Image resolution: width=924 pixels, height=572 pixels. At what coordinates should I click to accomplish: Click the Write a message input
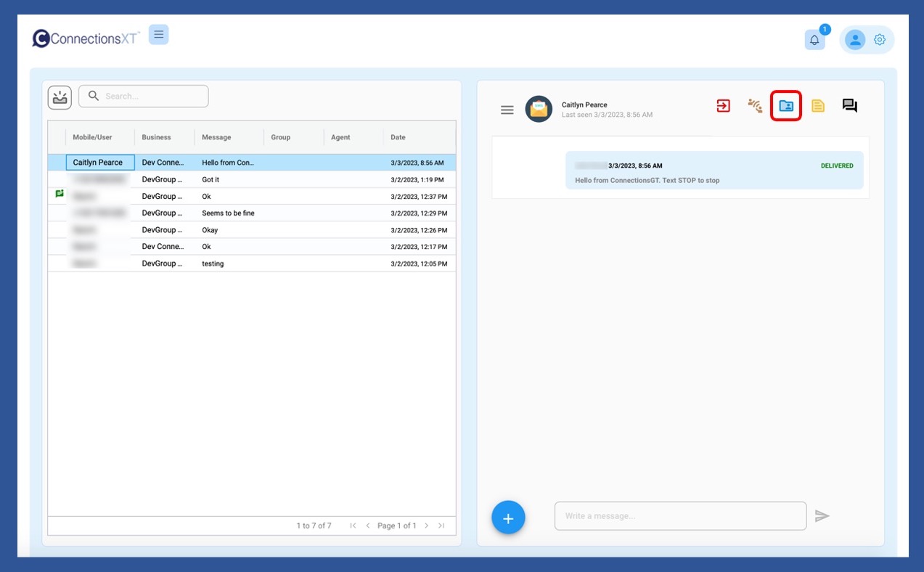click(x=680, y=516)
